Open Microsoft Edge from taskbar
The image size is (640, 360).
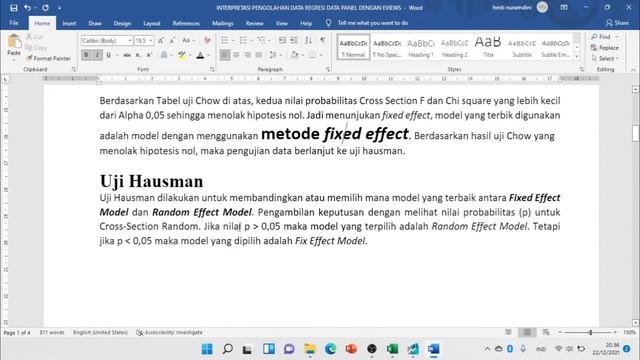(331, 349)
